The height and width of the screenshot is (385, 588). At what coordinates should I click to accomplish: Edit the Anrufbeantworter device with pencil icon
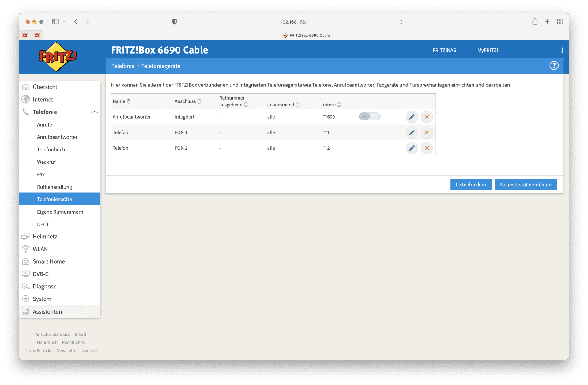(412, 117)
